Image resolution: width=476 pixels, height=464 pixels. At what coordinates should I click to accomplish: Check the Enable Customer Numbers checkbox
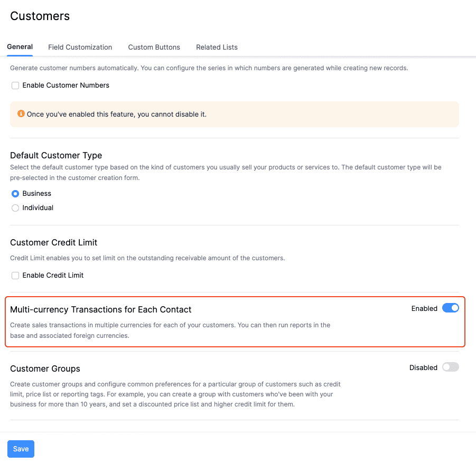point(15,86)
